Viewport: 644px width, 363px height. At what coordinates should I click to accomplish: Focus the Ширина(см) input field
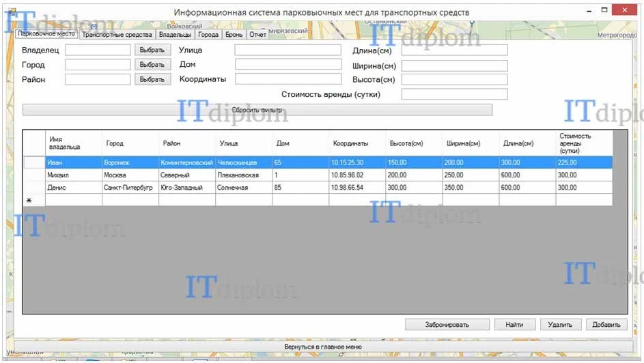[x=454, y=66]
